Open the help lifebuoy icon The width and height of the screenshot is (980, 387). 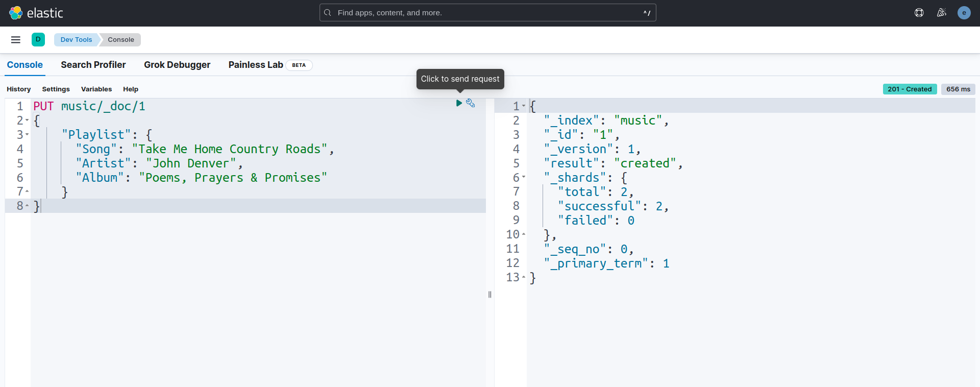pyautogui.click(x=919, y=13)
